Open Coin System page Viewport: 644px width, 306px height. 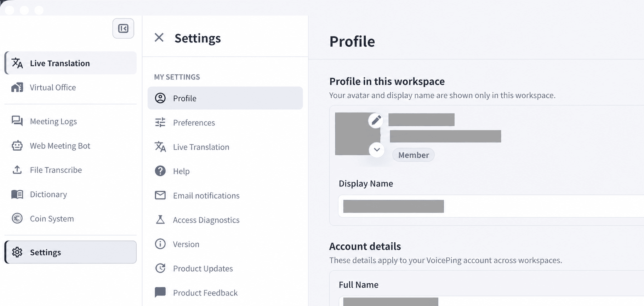(70, 218)
